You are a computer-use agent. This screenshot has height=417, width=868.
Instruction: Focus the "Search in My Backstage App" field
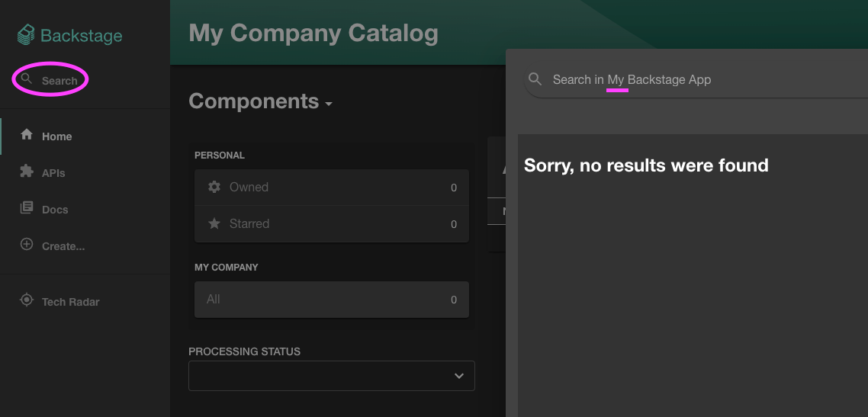click(686, 79)
